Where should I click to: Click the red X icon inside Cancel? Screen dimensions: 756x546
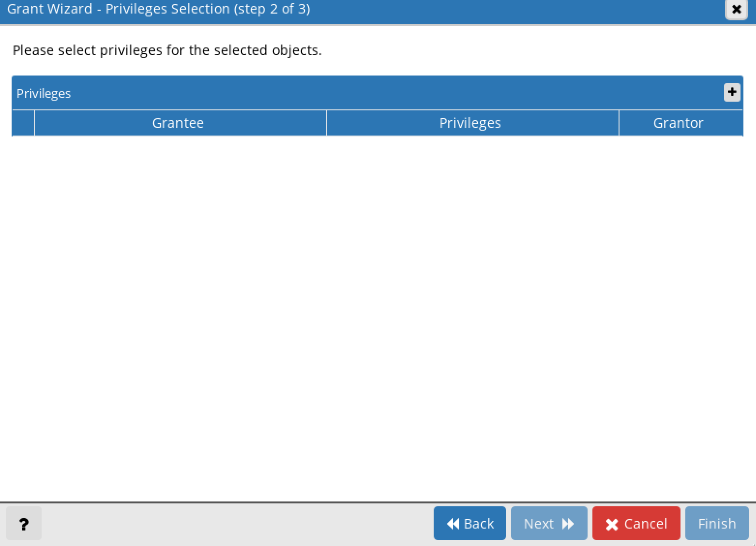point(611,523)
